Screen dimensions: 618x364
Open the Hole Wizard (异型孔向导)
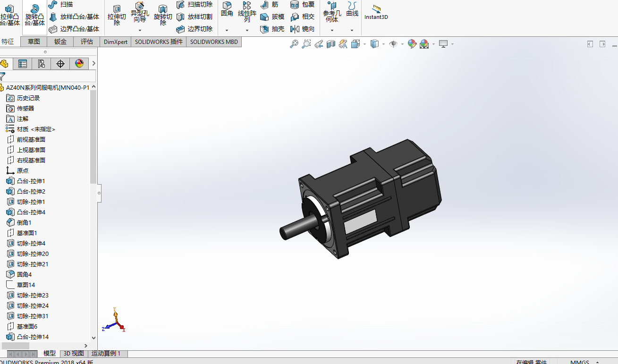140,13
